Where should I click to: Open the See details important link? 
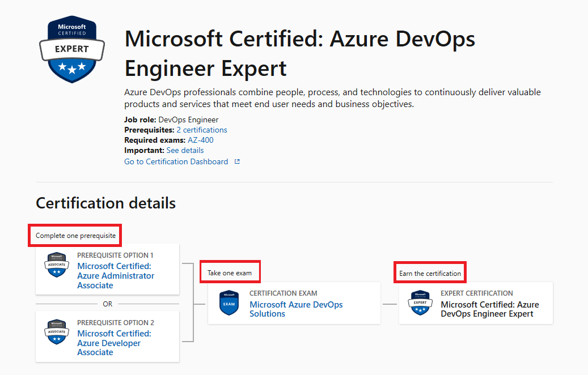click(185, 150)
